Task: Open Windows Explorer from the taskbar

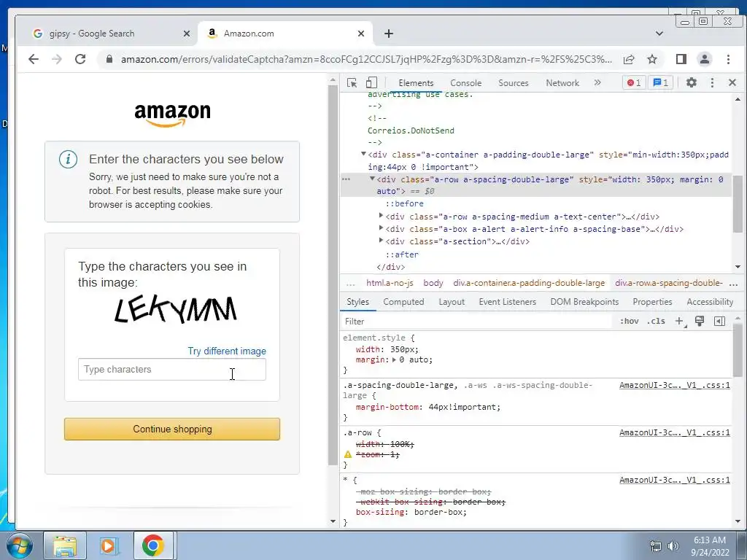Action: 65,545
